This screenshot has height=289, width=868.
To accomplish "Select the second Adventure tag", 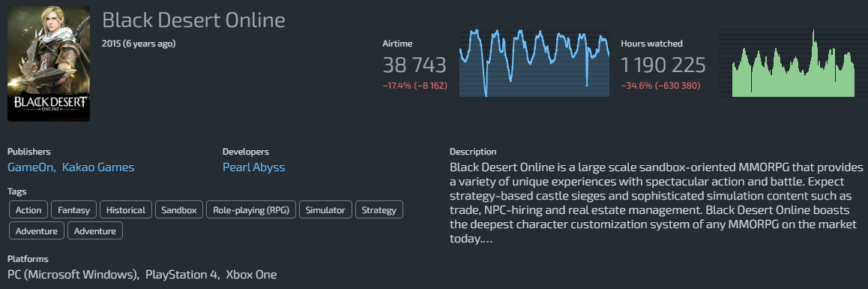I will (95, 230).
